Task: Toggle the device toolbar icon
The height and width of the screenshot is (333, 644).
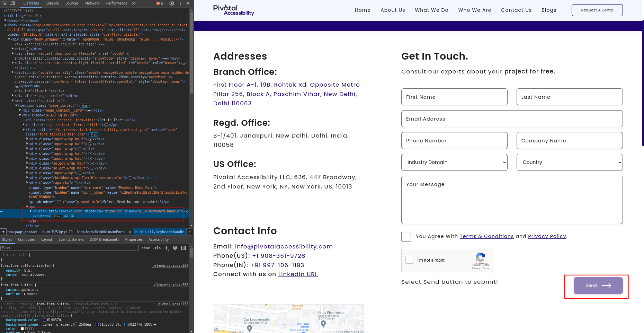Action: pos(13,3)
